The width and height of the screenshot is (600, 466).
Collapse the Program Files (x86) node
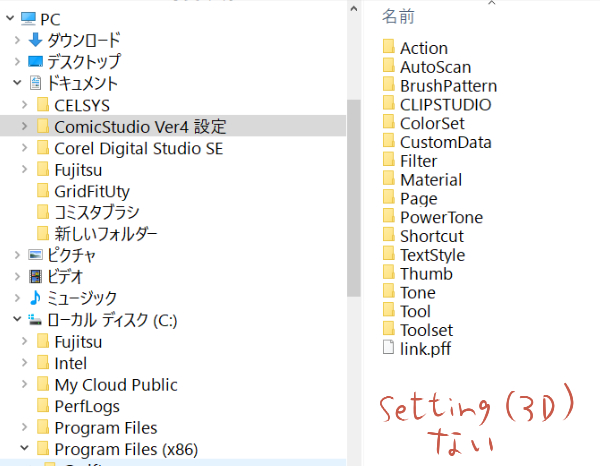24,450
